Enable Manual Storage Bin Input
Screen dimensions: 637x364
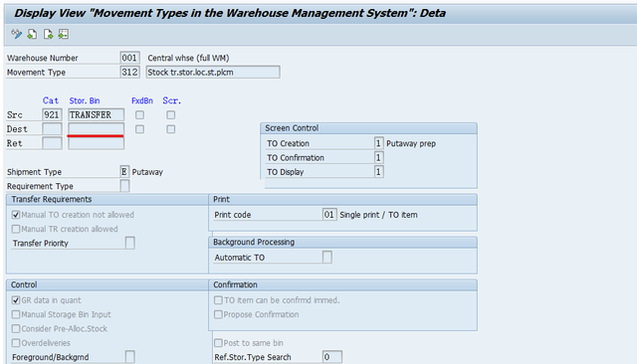click(16, 314)
